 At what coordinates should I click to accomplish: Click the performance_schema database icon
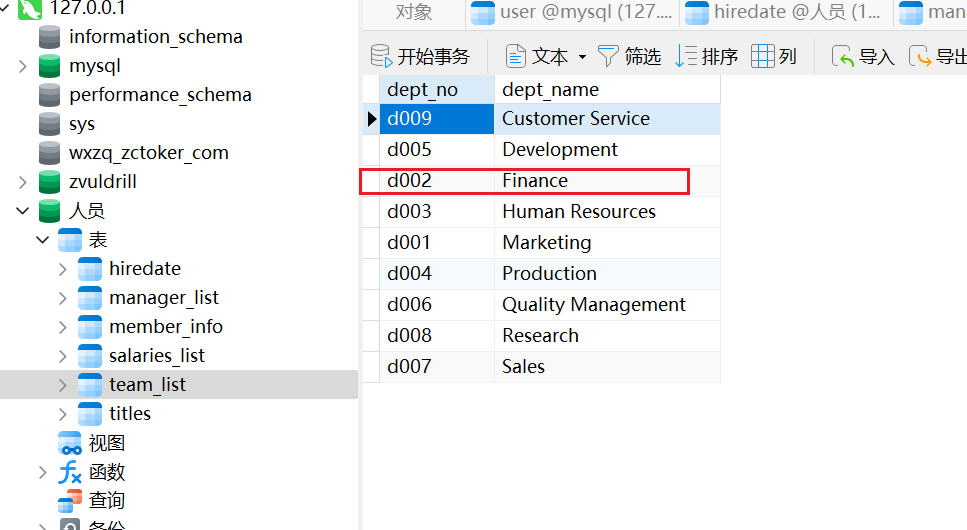(x=49, y=95)
